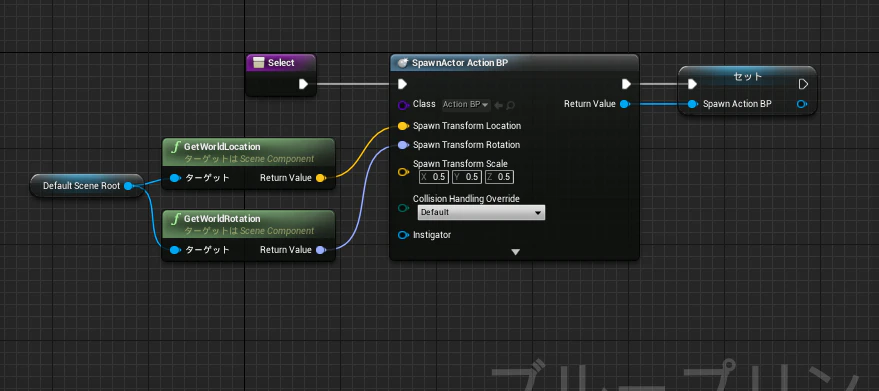Select the GetWorldLocation node title
879x391 pixels.
pyautogui.click(x=222, y=147)
